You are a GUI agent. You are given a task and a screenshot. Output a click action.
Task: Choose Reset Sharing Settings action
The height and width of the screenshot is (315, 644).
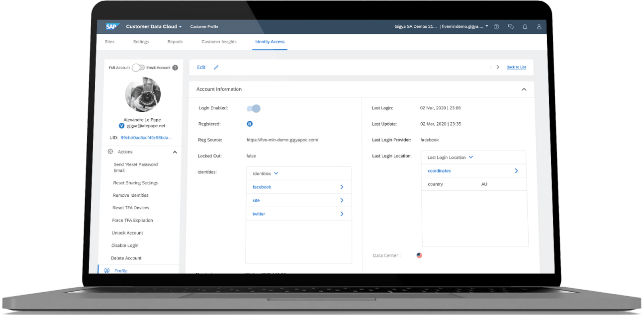coord(135,183)
